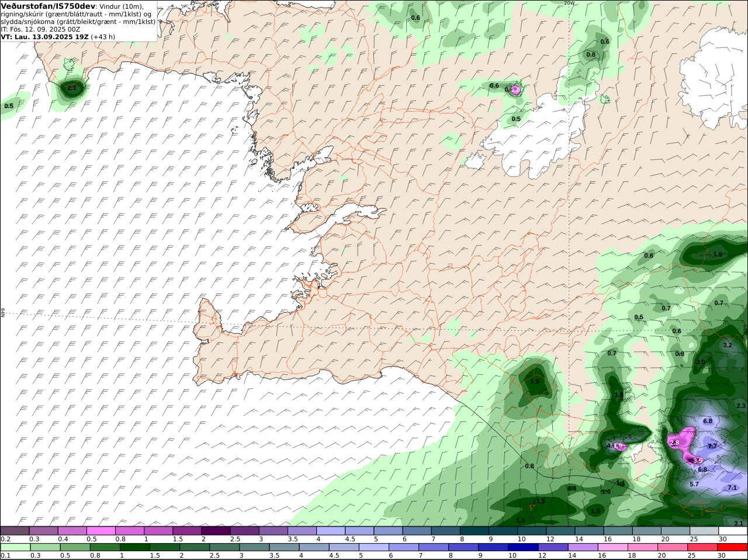
Task: Click the valid time 'VT: Lau. 13.09.2025 19Z'
Action: click(45, 36)
